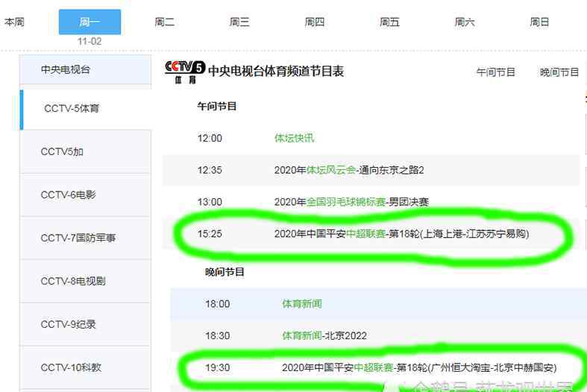Select CCTV5加 channel
The height and width of the screenshot is (392, 587).
[86, 152]
